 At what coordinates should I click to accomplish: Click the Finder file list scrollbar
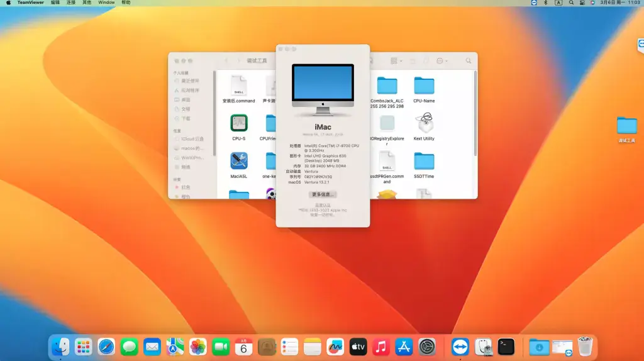475,113
